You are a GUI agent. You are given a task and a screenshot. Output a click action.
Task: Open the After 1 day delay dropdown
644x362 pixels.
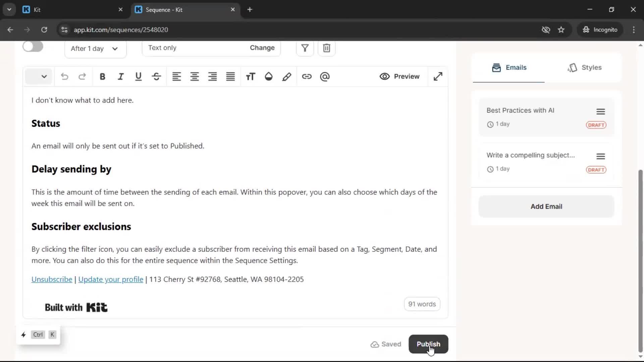coord(95,49)
